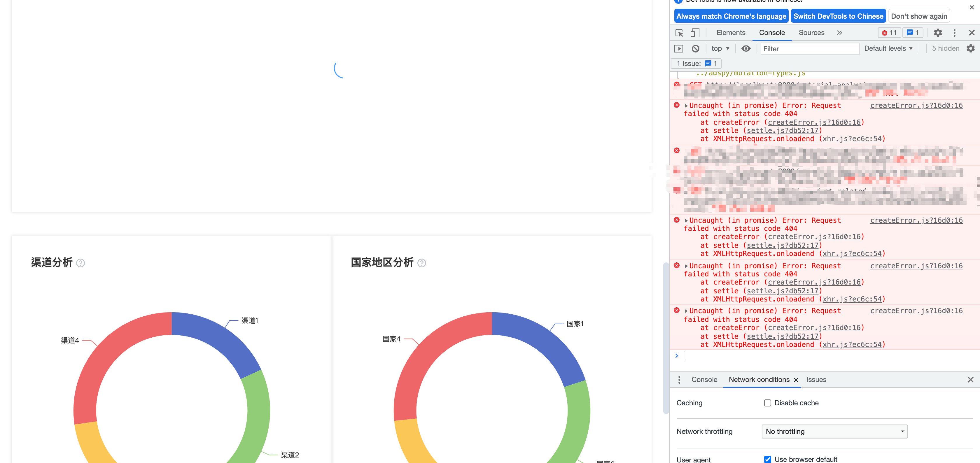980x463 pixels.
Task: Open Default levels dropdown
Action: tap(888, 49)
